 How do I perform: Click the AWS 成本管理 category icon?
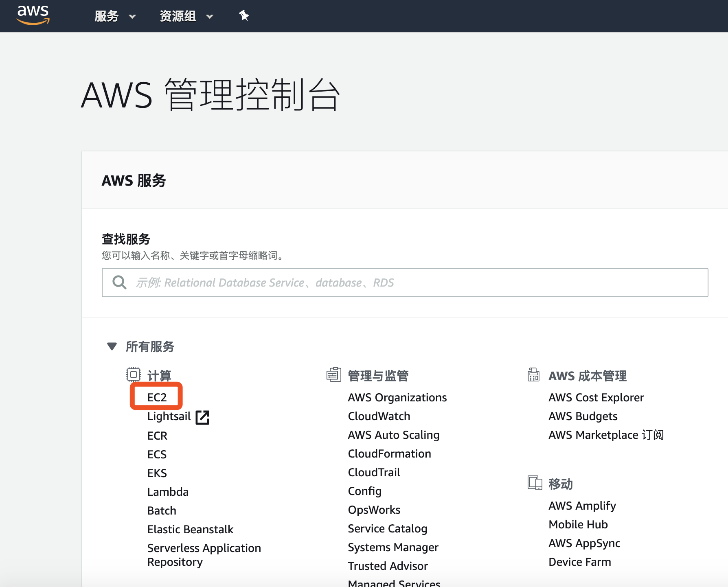534,375
